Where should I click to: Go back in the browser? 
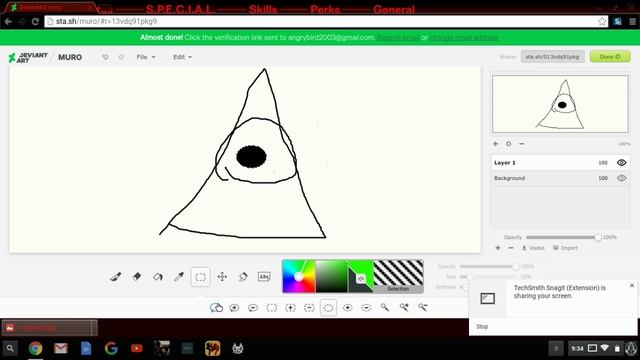coord(8,21)
